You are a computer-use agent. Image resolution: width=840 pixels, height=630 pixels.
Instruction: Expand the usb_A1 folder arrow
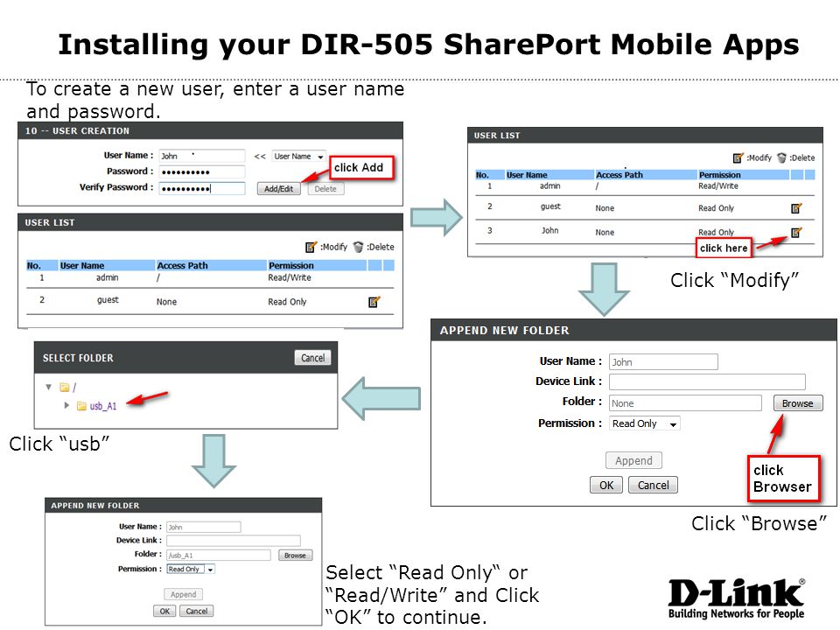coord(66,405)
